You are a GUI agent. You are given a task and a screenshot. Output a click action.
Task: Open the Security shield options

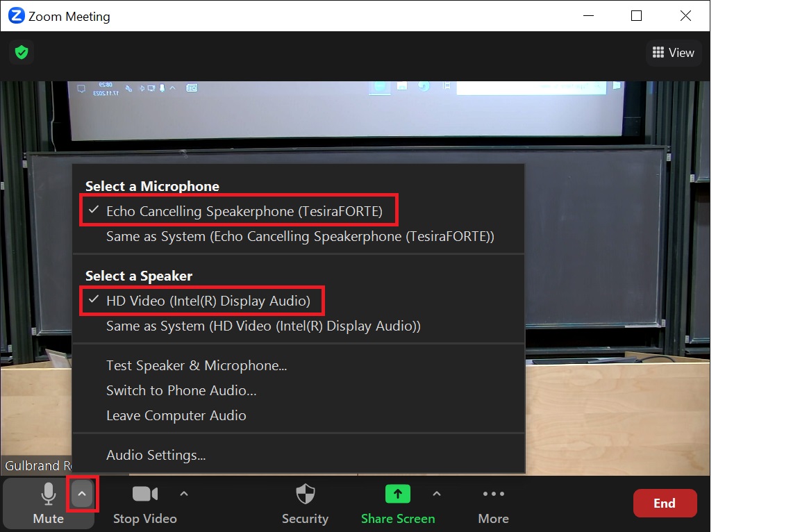pyautogui.click(x=305, y=504)
